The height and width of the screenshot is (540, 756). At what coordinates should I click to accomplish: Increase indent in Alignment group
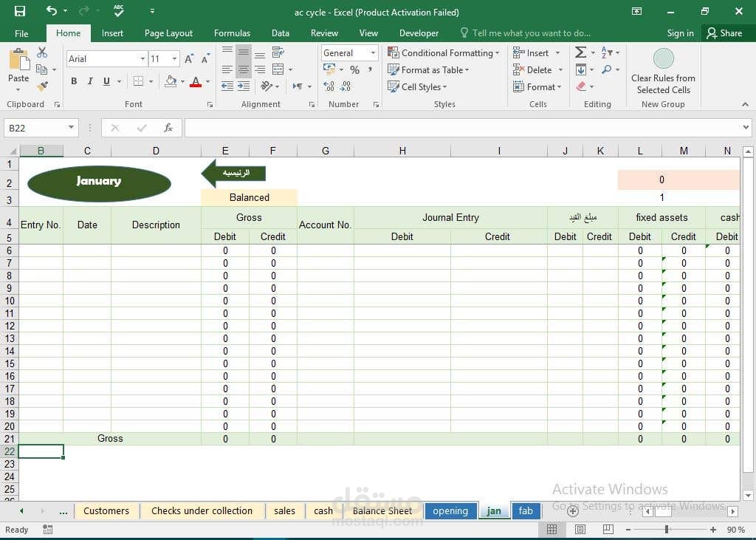(x=244, y=86)
